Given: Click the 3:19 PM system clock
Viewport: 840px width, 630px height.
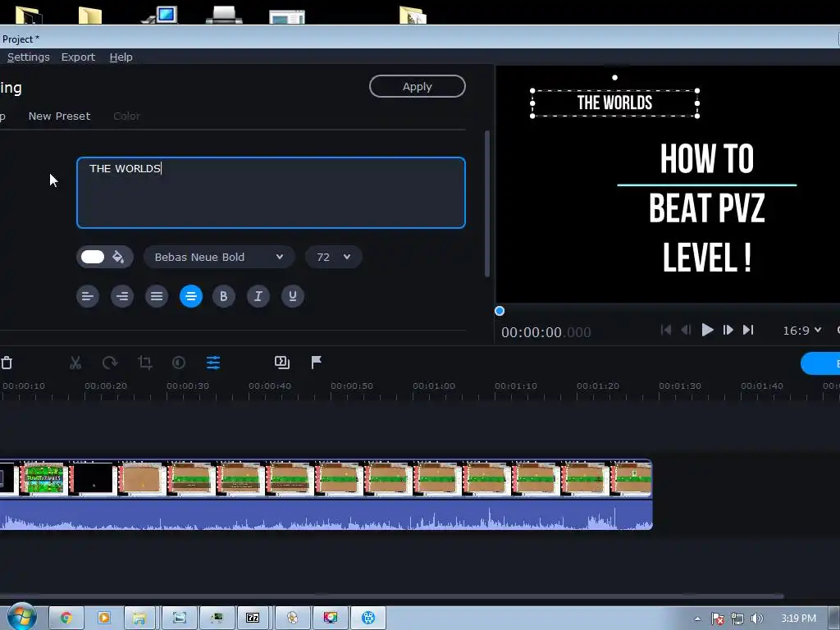Looking at the screenshot, I should 798,619.
